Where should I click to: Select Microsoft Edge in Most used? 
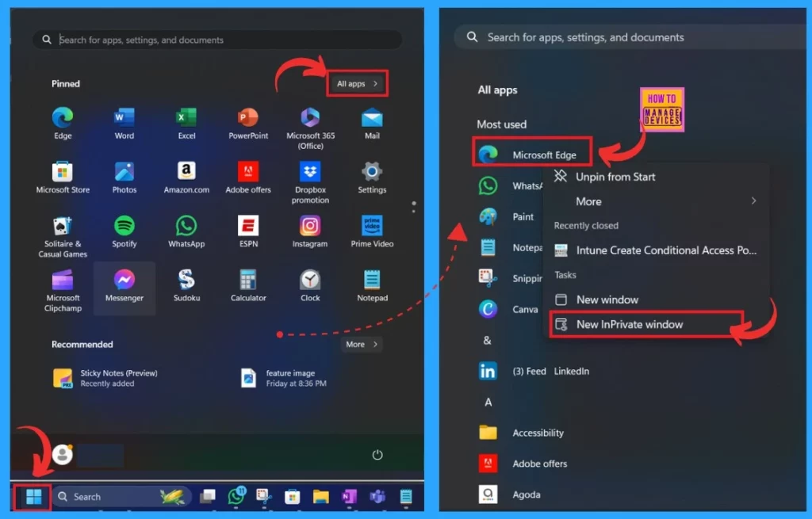532,155
